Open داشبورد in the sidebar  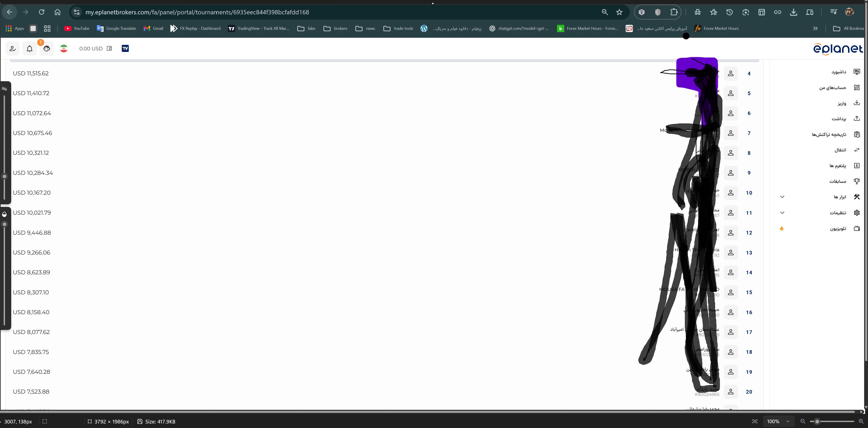(838, 72)
